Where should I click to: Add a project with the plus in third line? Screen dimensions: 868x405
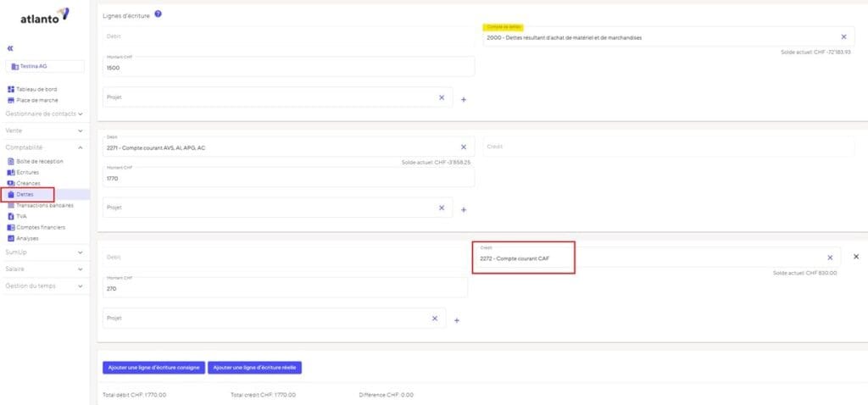pos(457,320)
